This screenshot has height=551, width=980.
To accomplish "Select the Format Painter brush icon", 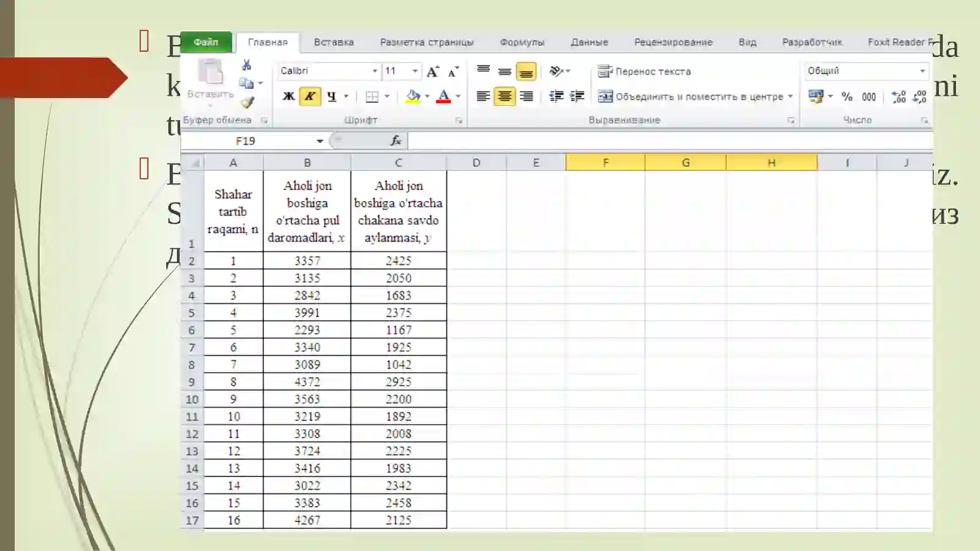I will pyautogui.click(x=247, y=102).
